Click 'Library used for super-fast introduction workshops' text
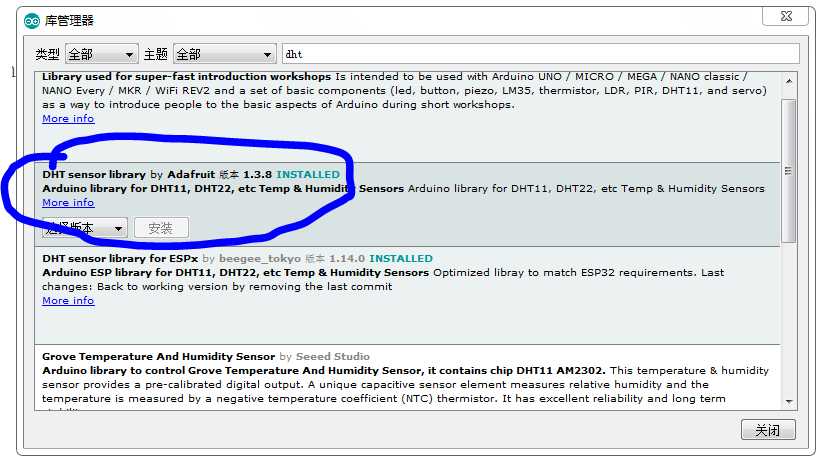 point(186,76)
